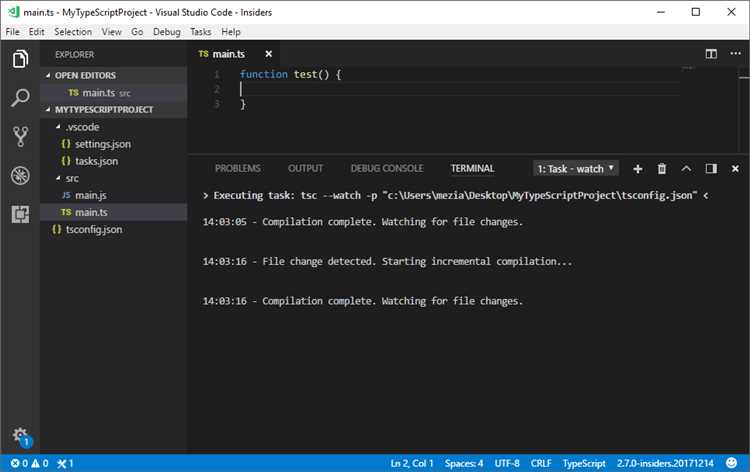The height and width of the screenshot is (472, 750).
Task: Click TypeScript version 2.7.0-insiders
Action: point(665,463)
